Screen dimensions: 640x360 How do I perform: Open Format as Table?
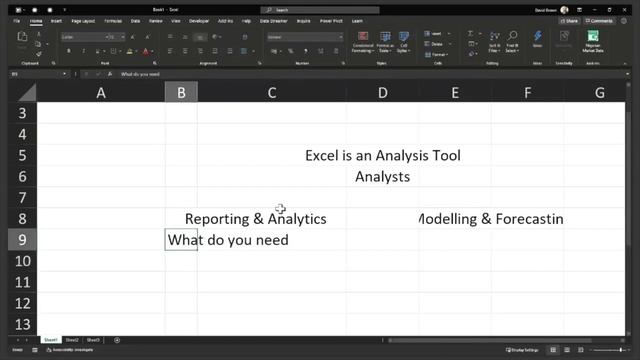(x=385, y=42)
